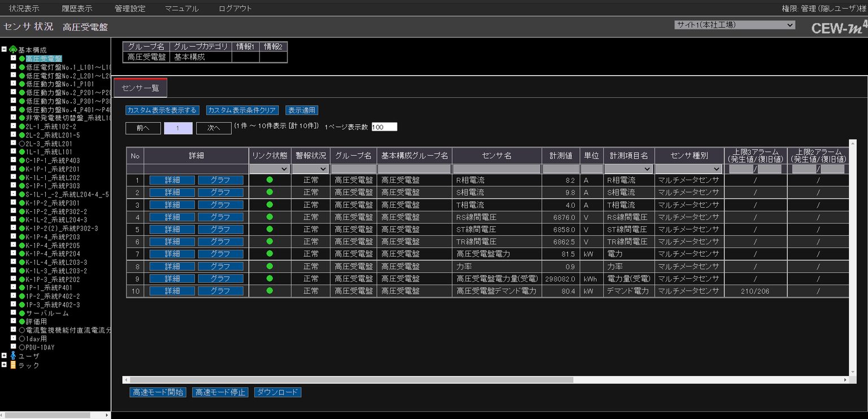Screen dimensions: 868x419
Task: Select the センサ一覧 tab
Action: coord(141,88)
